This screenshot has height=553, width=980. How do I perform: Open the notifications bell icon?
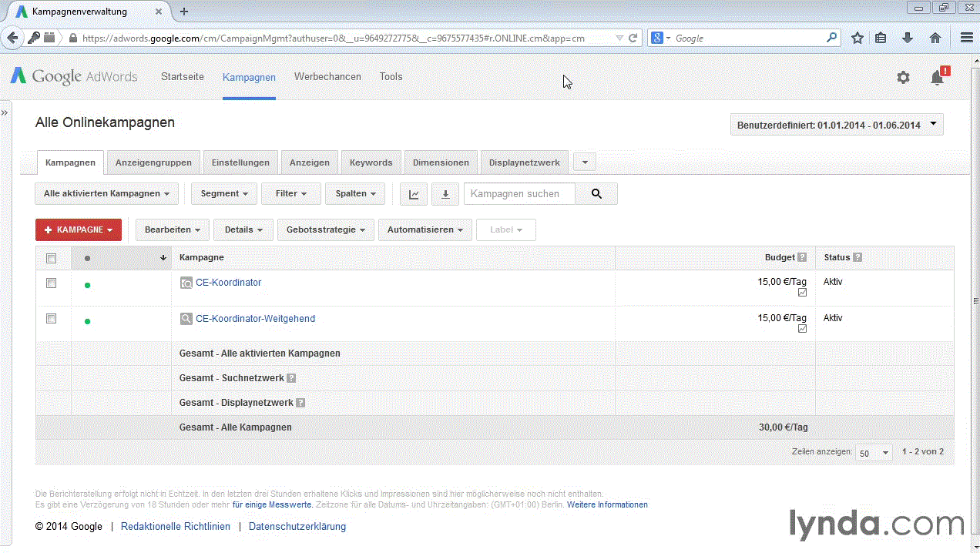click(x=938, y=77)
